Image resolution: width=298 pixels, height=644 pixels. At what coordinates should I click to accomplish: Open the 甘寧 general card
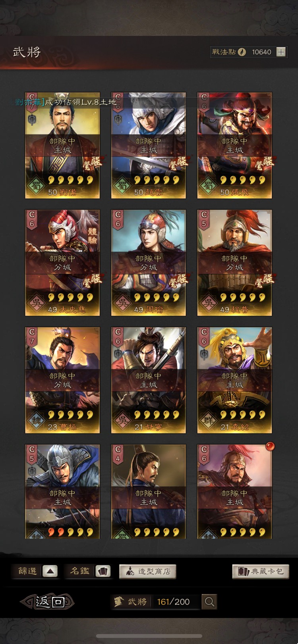[x=149, y=380]
